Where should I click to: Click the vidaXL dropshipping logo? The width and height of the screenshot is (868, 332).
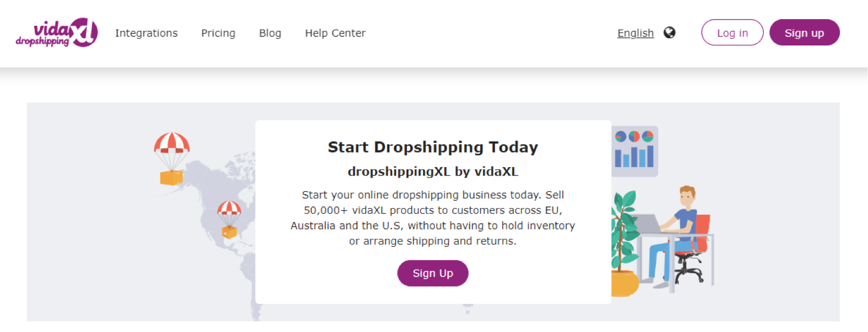pyautogui.click(x=57, y=33)
